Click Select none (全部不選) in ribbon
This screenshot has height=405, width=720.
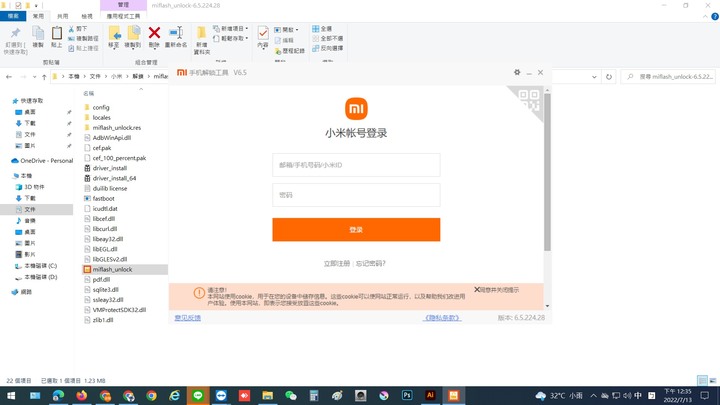(x=328, y=38)
